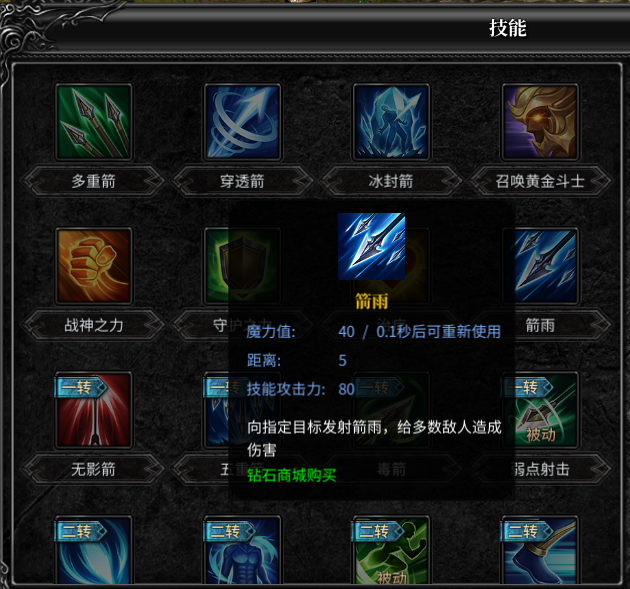Select the 多重箭 multi-arrow skill icon
Screen dimensions: 630x589
(94, 122)
